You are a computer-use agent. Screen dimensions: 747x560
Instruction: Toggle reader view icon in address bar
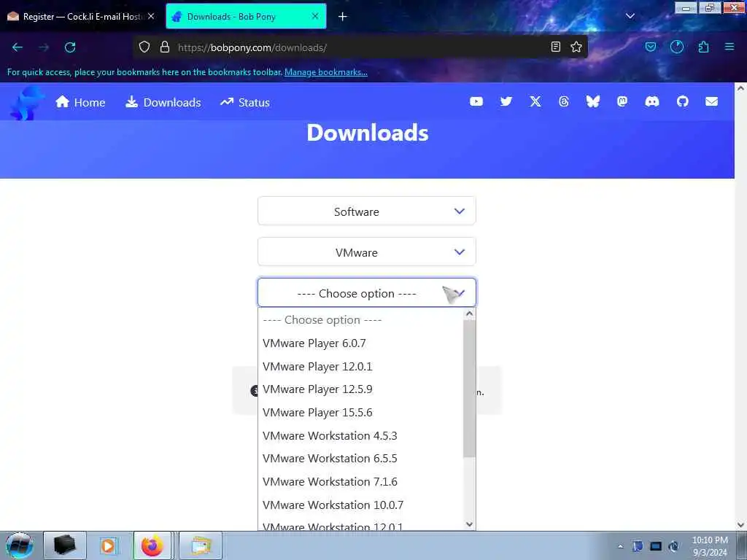555,47
